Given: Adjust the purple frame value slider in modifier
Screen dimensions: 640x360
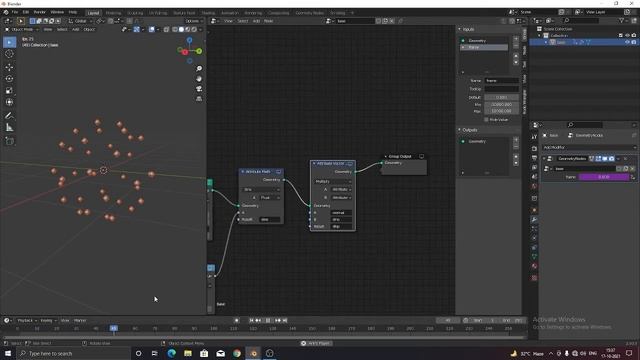Looking at the screenshot, I should (604, 177).
